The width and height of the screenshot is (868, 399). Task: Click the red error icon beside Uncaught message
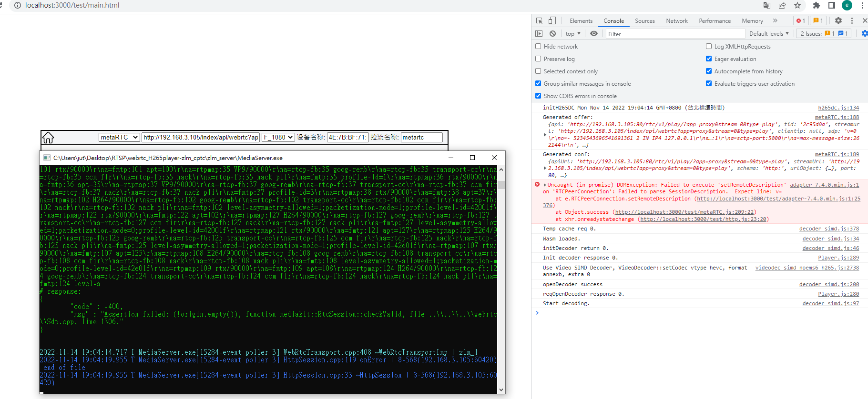coord(537,184)
